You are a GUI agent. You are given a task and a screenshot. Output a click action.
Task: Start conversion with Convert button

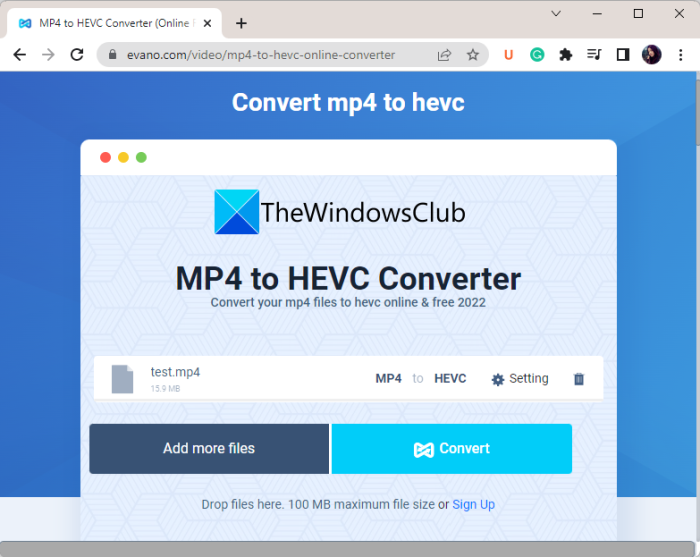pos(452,449)
